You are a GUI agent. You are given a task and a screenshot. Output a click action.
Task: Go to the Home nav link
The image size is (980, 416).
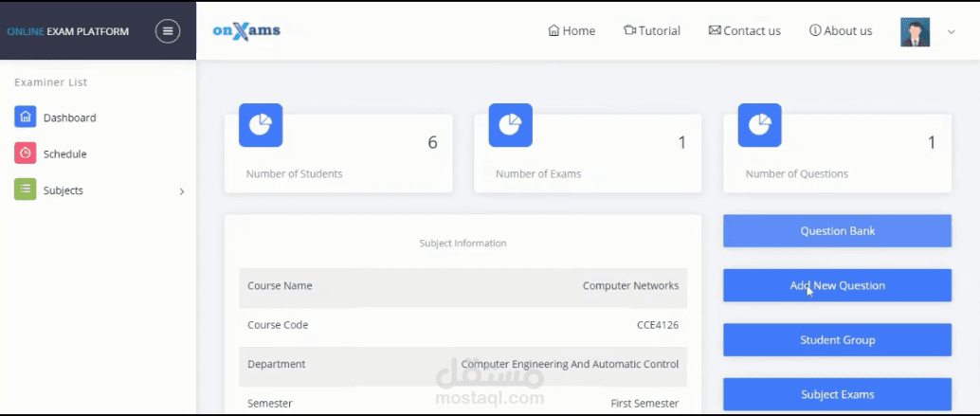(x=572, y=31)
